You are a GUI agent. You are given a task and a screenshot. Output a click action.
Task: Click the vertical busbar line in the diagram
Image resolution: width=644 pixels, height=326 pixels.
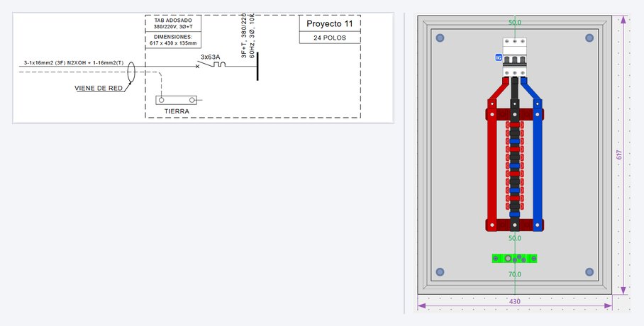[257, 67]
